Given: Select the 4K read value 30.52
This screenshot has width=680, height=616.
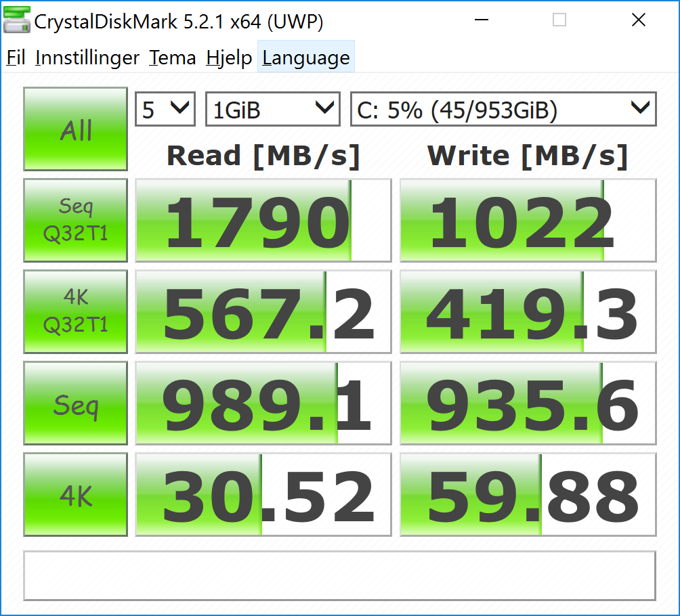Looking at the screenshot, I should coord(263,495).
